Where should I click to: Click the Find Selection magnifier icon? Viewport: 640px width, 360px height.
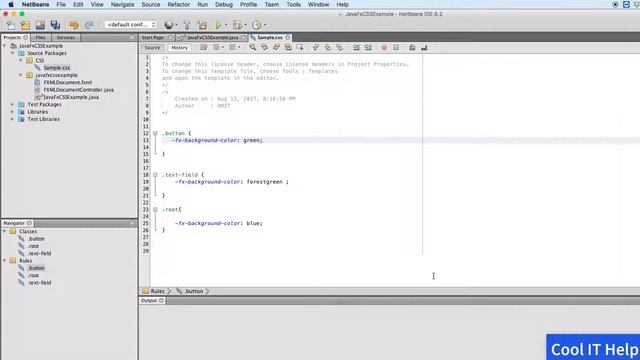(253, 48)
